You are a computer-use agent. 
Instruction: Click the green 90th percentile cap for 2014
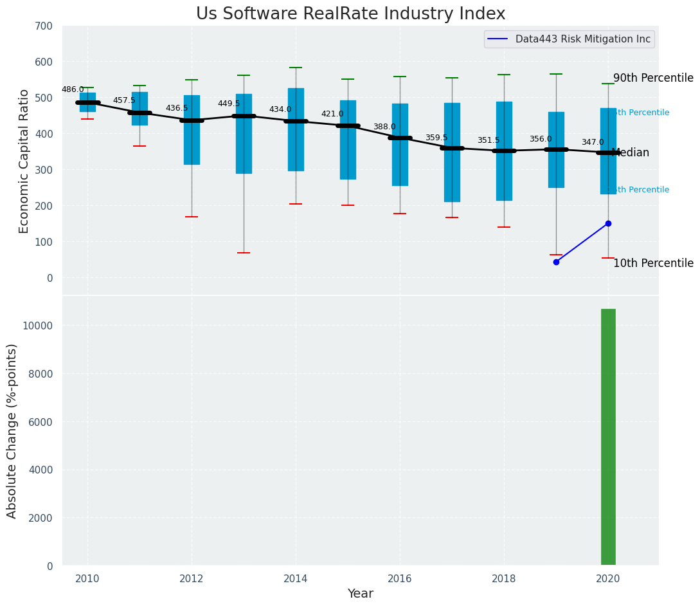click(x=296, y=68)
